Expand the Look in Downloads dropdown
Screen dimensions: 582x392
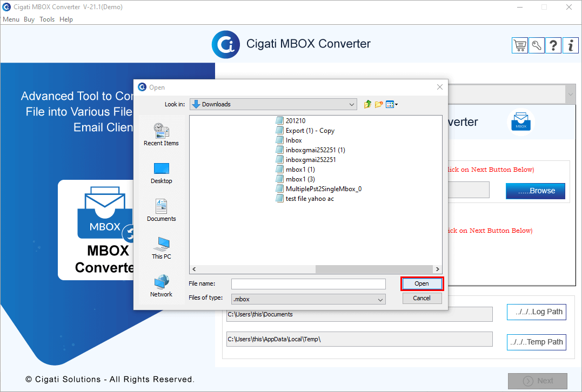coord(351,105)
